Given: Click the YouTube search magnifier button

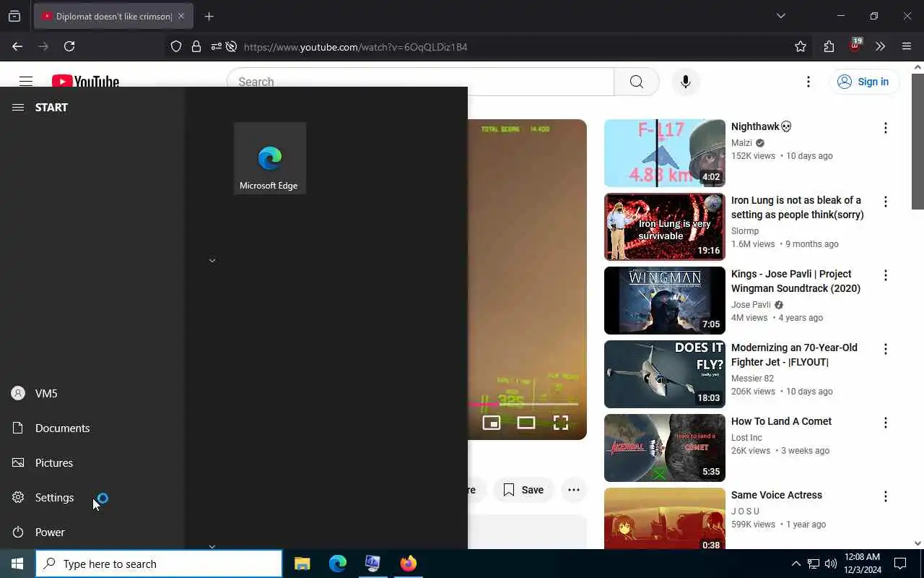Looking at the screenshot, I should [637, 82].
